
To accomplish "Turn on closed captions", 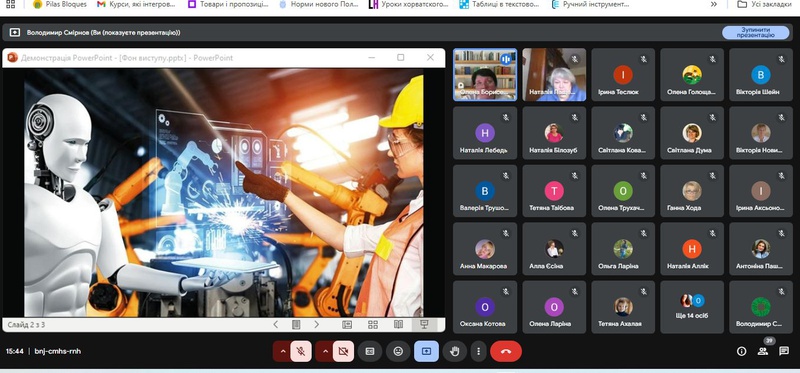I will 370,352.
